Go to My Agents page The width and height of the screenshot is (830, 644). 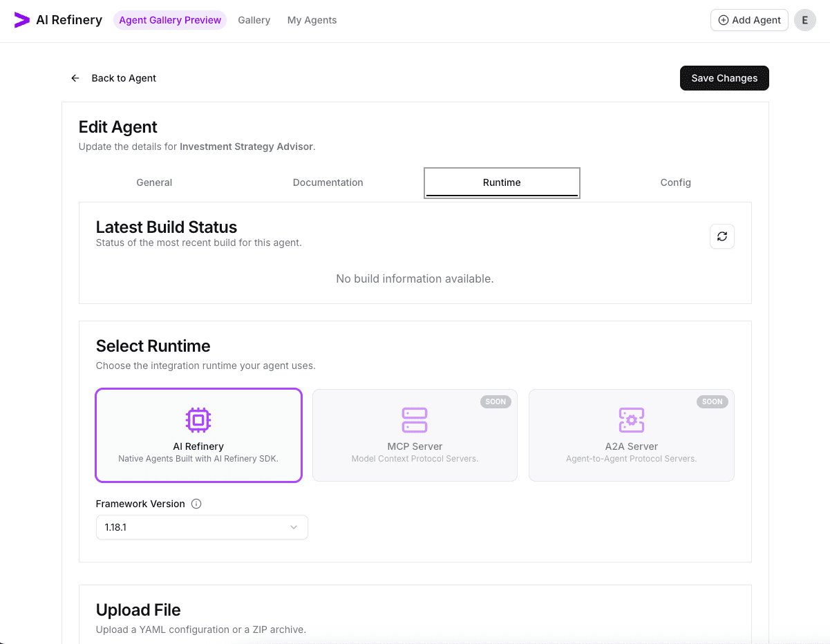312,20
